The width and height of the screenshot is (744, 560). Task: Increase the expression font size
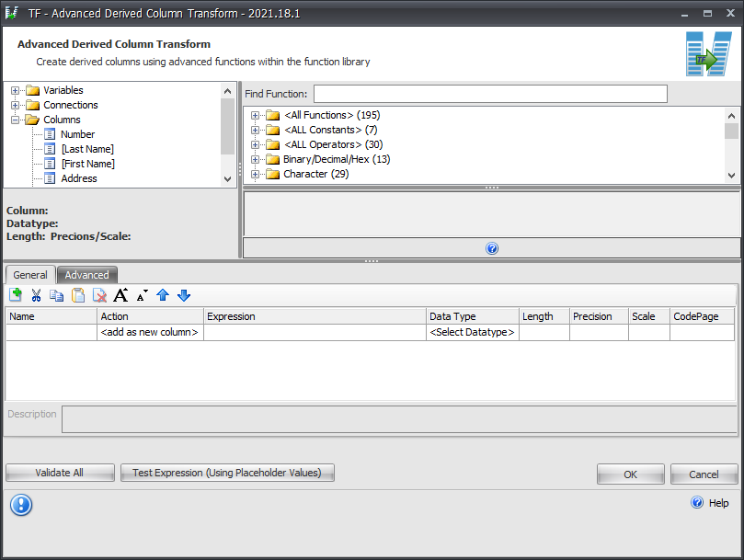(x=120, y=294)
